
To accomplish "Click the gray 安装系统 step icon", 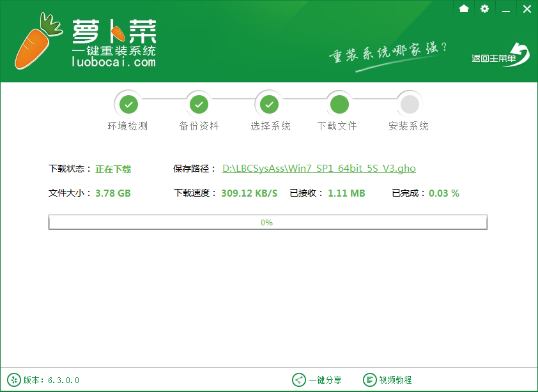I will (x=409, y=103).
